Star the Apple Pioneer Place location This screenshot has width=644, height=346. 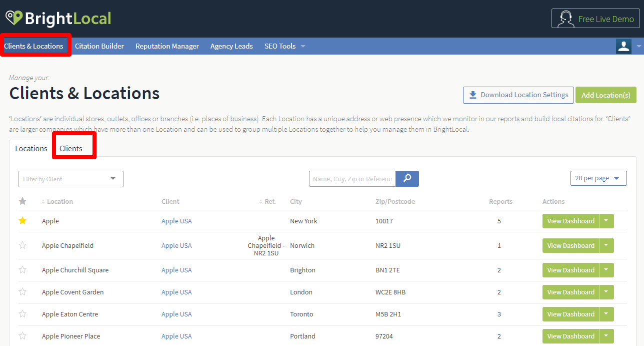pyautogui.click(x=22, y=336)
